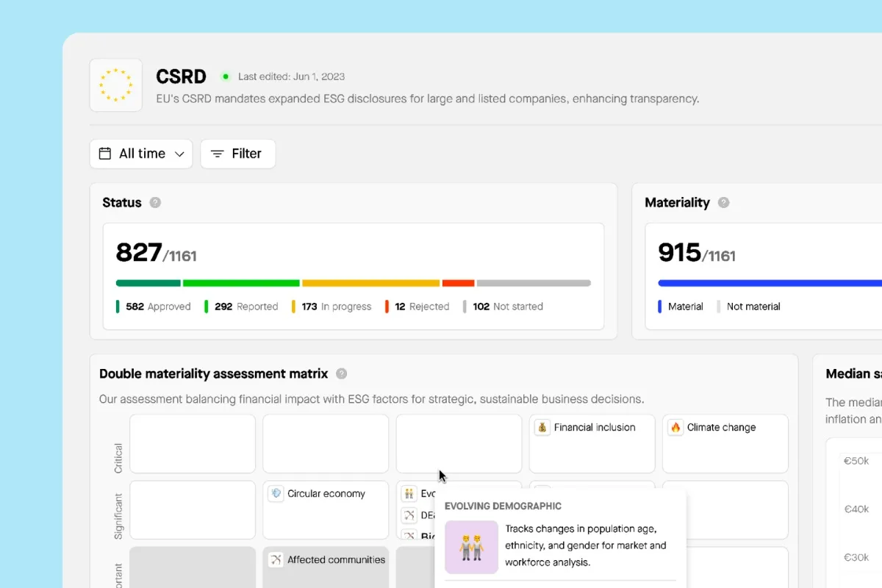Click the help icon beside Status heading
882x588 pixels.
point(155,203)
